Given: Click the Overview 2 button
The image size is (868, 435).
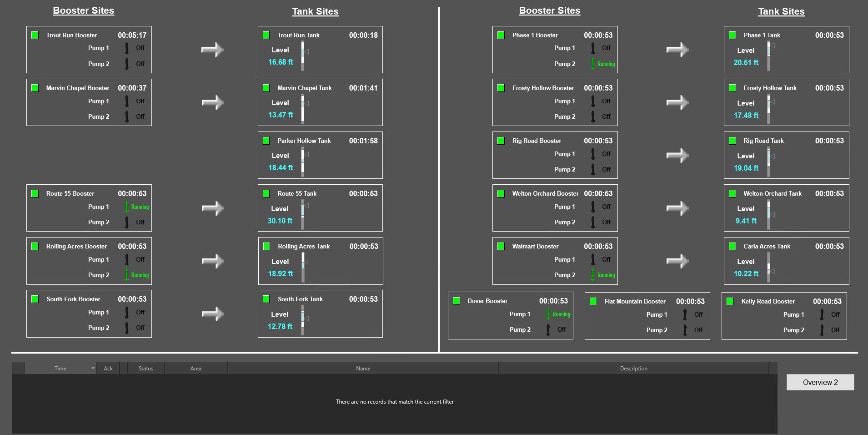Looking at the screenshot, I should point(820,382).
